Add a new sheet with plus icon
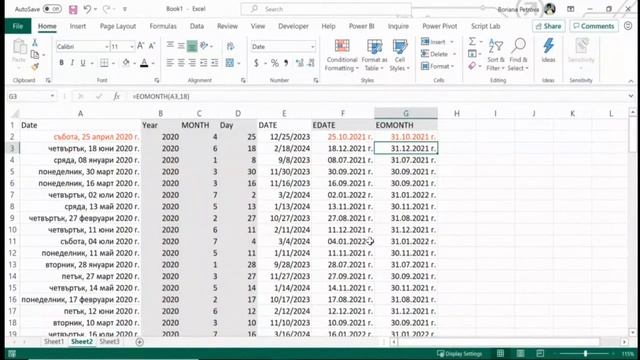640x360 pixels. point(140,342)
